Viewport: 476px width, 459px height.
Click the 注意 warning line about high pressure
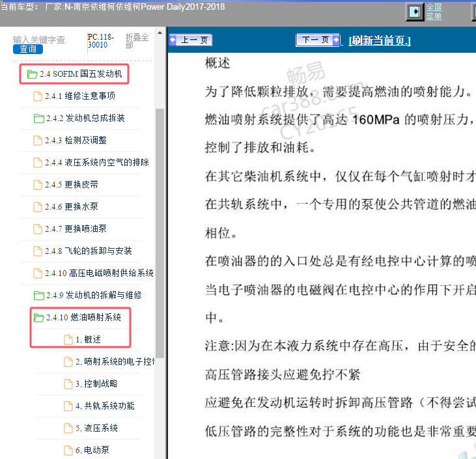(x=341, y=346)
